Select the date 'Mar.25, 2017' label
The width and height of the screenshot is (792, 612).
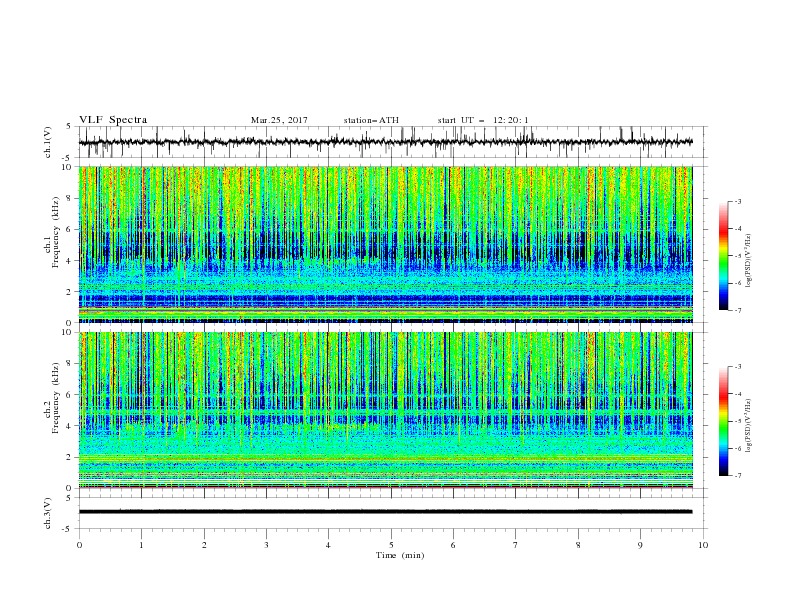[279, 120]
